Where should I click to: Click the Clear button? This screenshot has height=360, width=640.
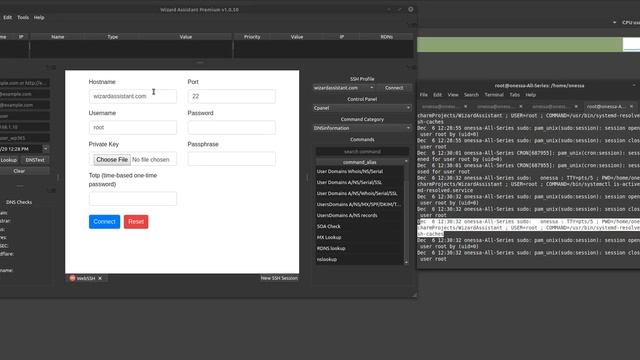point(19,171)
